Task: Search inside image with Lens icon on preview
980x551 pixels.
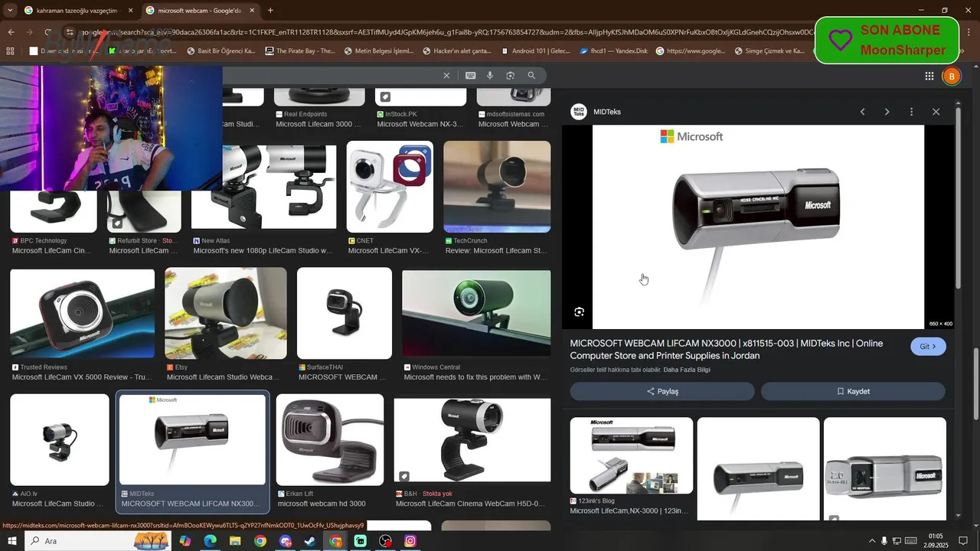Action: tap(580, 311)
